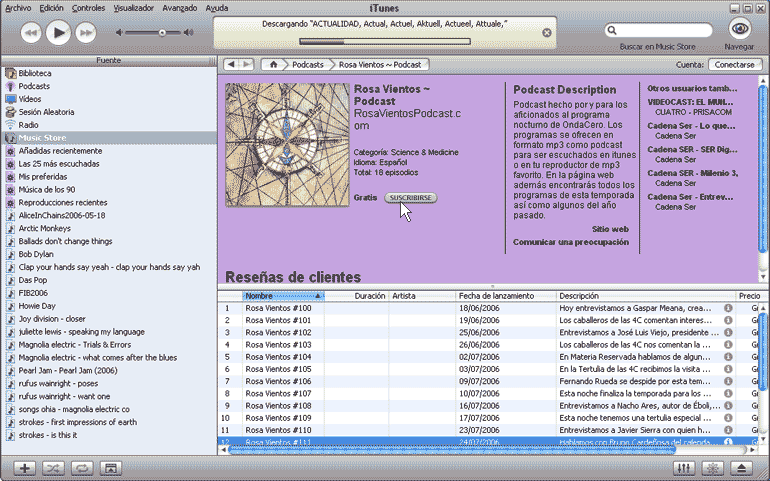Click Comunicar una preocupación link
Viewport: 770px width, 481px height.
click(571, 242)
